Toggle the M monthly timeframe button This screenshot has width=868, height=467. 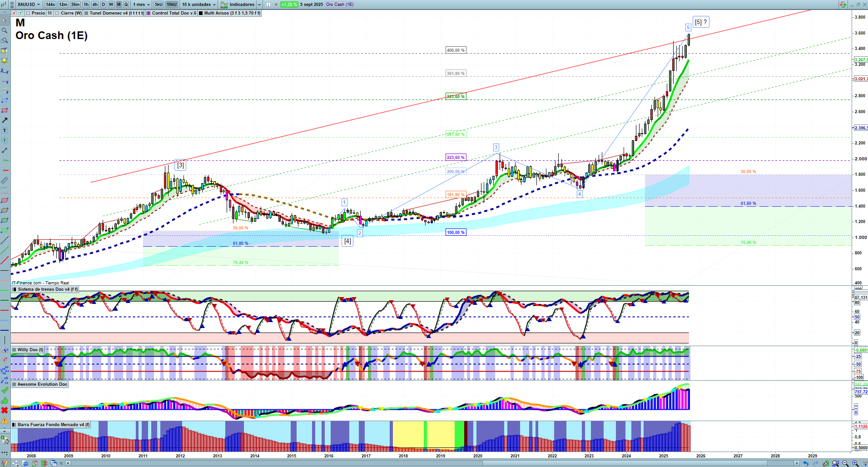[119, 5]
